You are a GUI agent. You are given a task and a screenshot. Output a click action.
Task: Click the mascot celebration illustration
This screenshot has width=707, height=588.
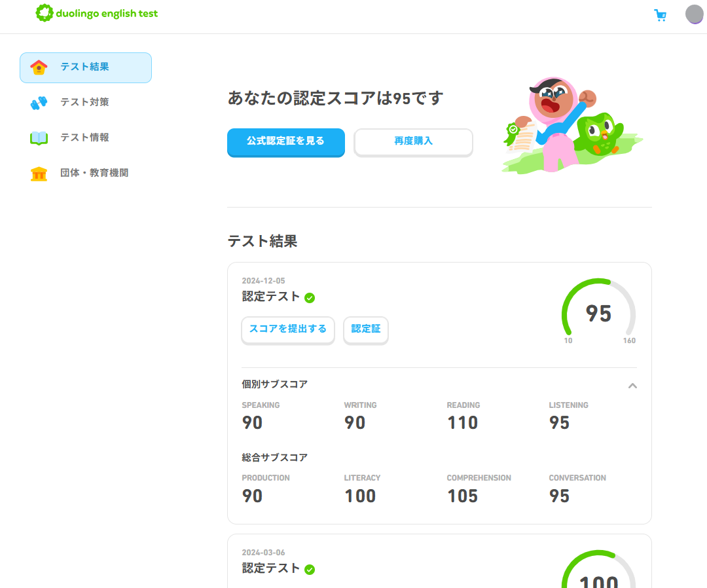pyautogui.click(x=572, y=125)
